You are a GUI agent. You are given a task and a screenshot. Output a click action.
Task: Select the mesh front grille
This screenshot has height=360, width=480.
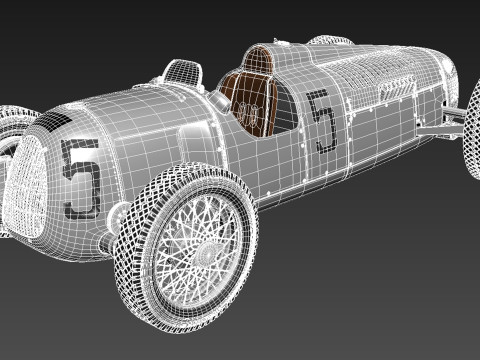(26, 186)
